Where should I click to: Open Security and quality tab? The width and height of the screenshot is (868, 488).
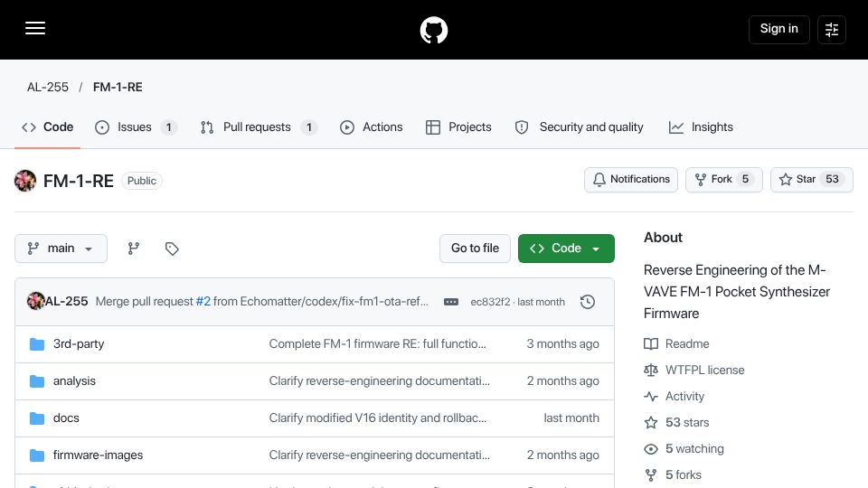coord(579,127)
